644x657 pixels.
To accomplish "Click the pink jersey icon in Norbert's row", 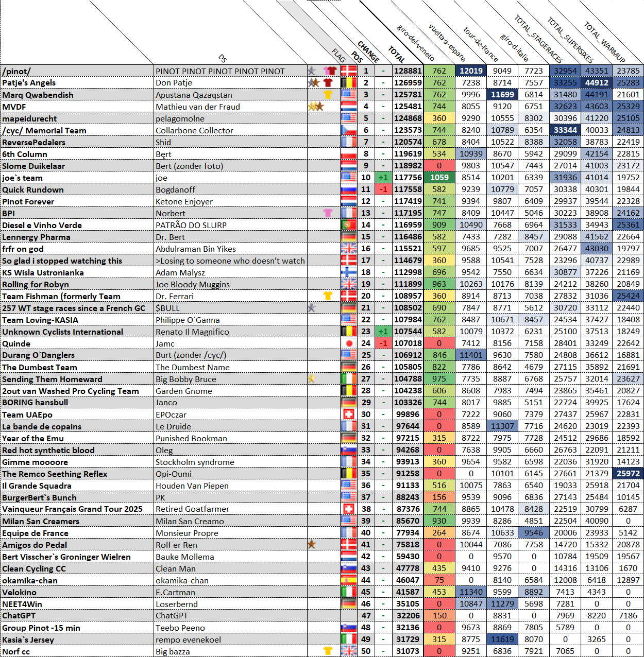I will click(x=328, y=213).
